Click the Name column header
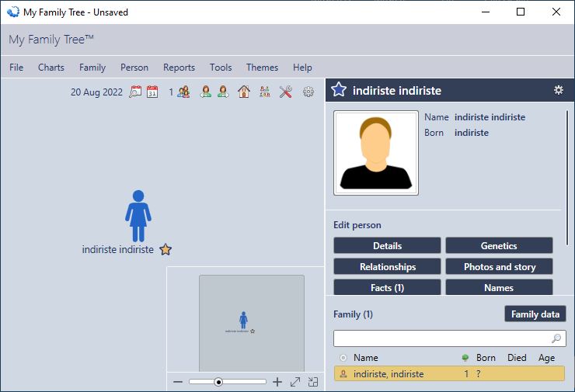Image resolution: width=575 pixels, height=392 pixels. (366, 358)
